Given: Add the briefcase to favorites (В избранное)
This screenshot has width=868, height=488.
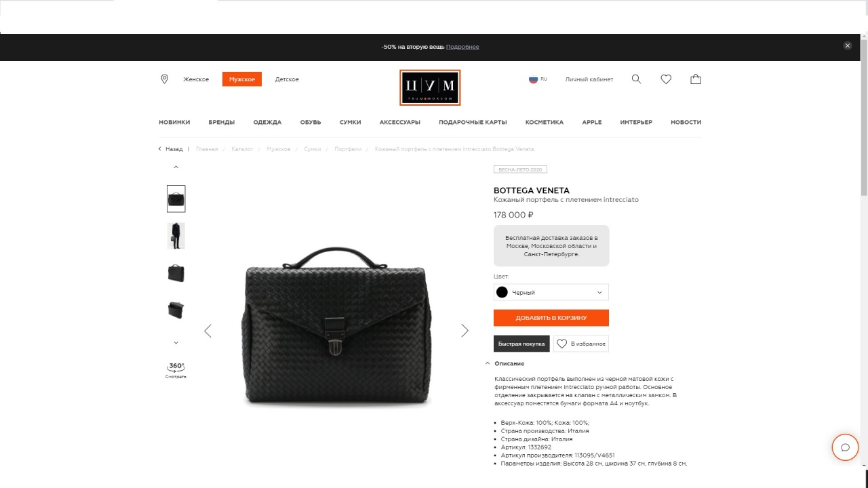Looking at the screenshot, I should [x=581, y=344].
